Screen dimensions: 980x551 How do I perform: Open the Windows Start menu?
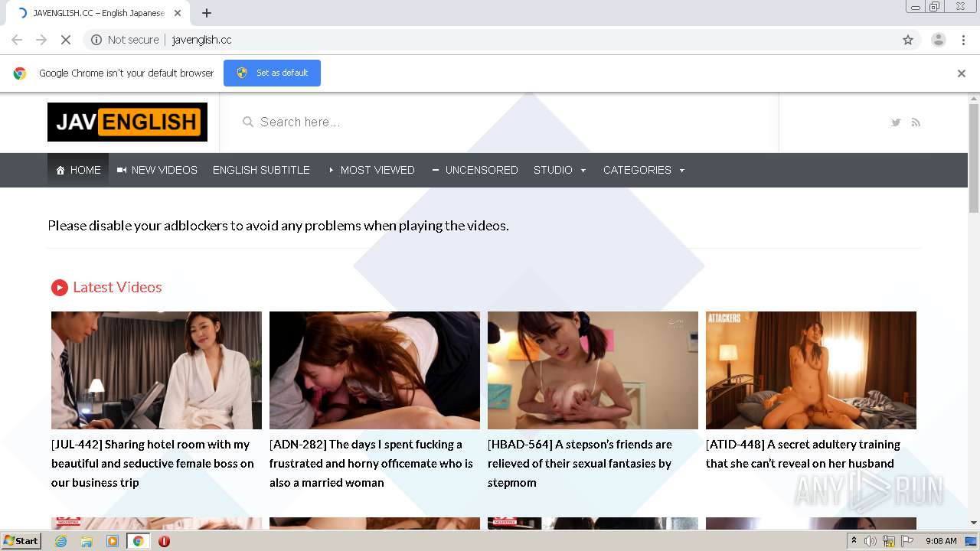(x=21, y=540)
